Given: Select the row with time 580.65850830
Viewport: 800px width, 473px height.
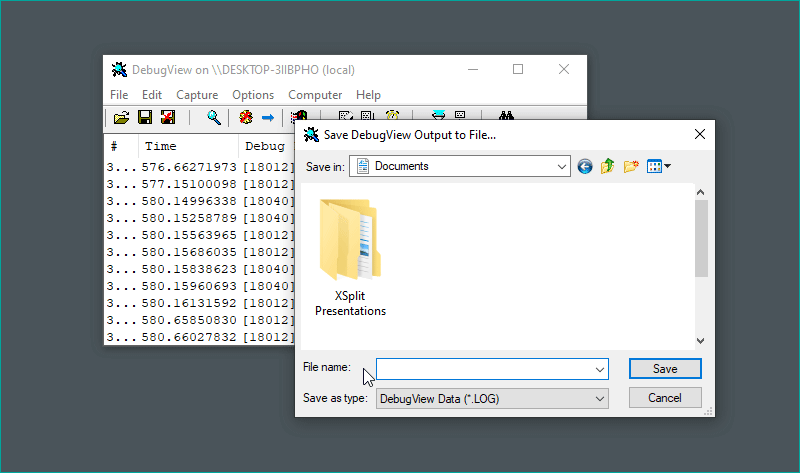Looking at the screenshot, I should [200, 320].
